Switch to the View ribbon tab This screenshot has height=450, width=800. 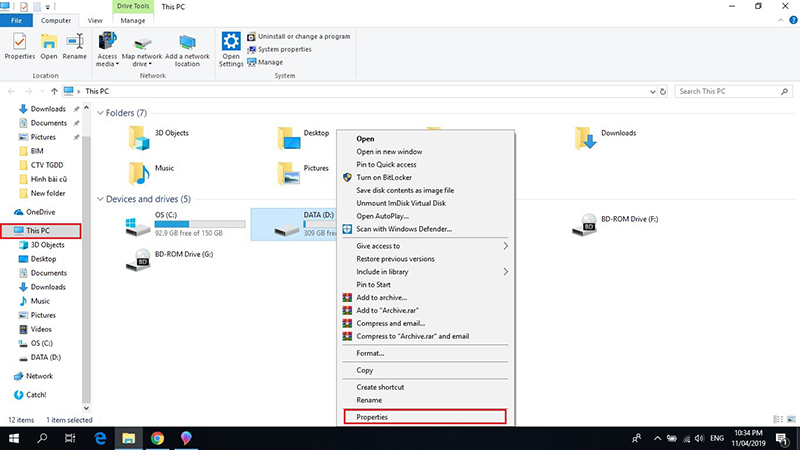tap(95, 20)
